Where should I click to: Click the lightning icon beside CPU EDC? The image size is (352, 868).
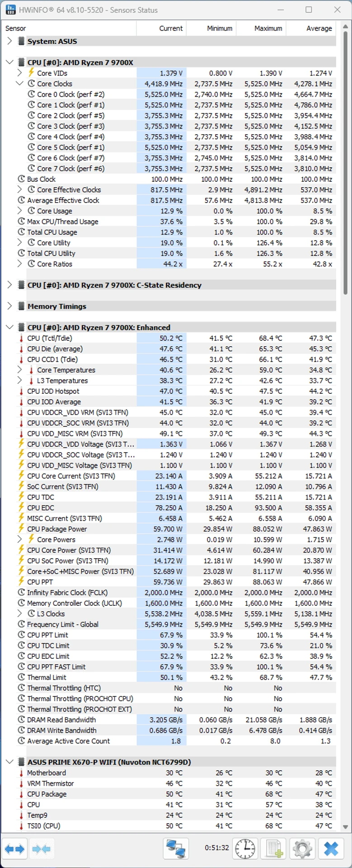pyautogui.click(x=21, y=507)
